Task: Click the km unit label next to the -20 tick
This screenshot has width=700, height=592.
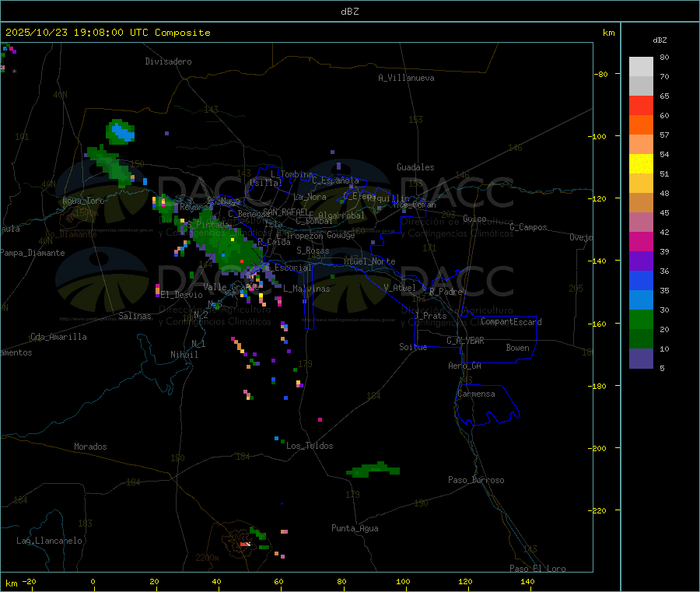Action: (11, 583)
